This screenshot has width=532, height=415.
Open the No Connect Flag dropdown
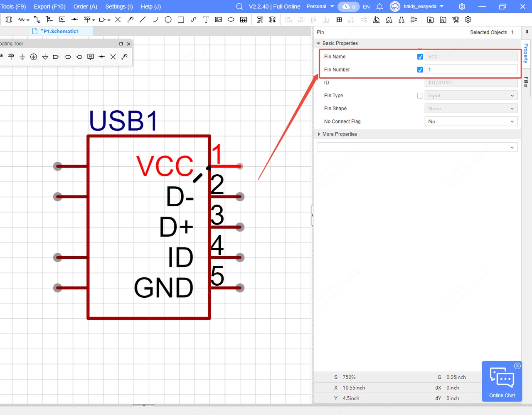(x=470, y=121)
